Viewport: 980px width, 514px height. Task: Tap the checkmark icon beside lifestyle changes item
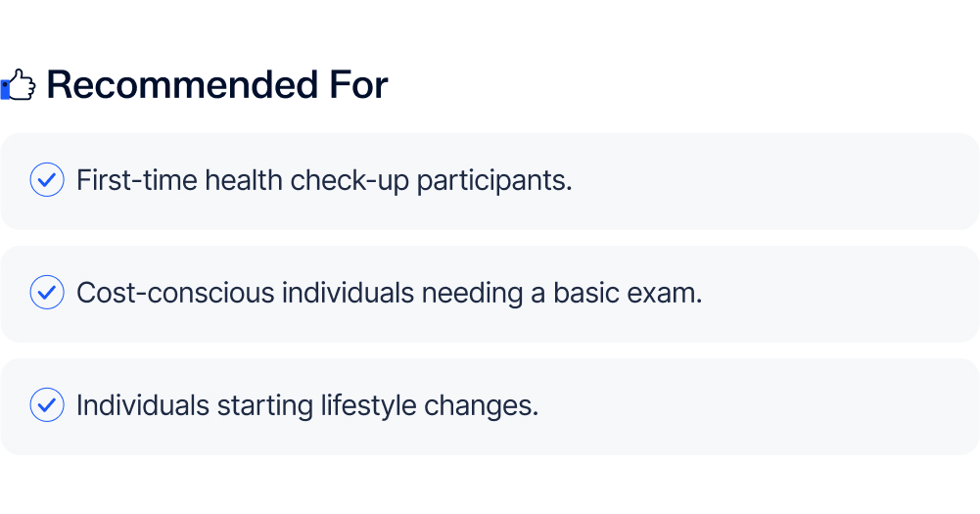(x=47, y=405)
